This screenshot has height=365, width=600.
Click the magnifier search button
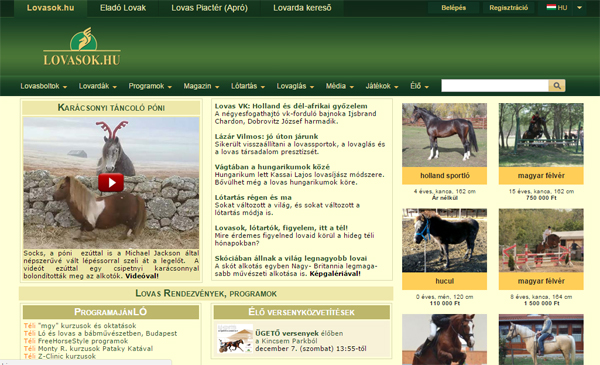557,86
